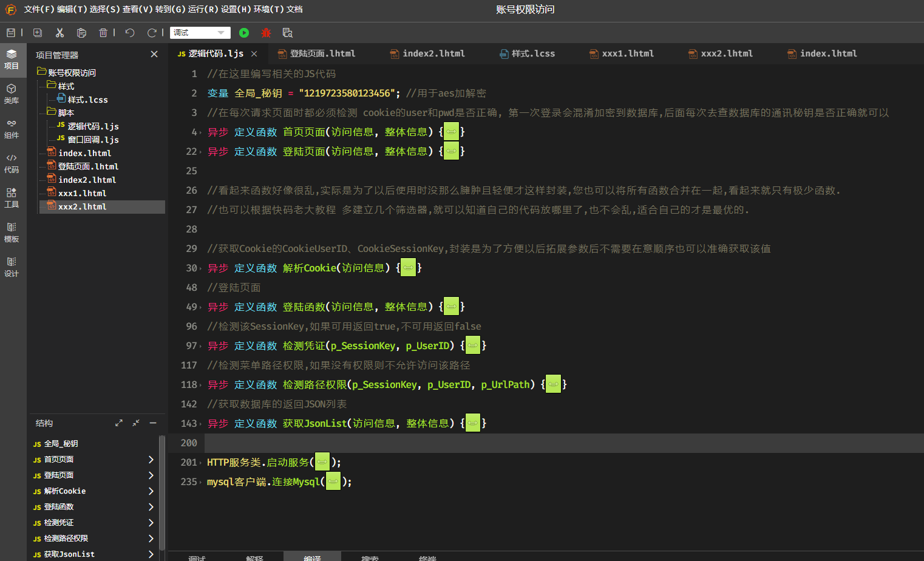
Task: Expand 首页页面 in 结构 list
Action: [151, 460]
